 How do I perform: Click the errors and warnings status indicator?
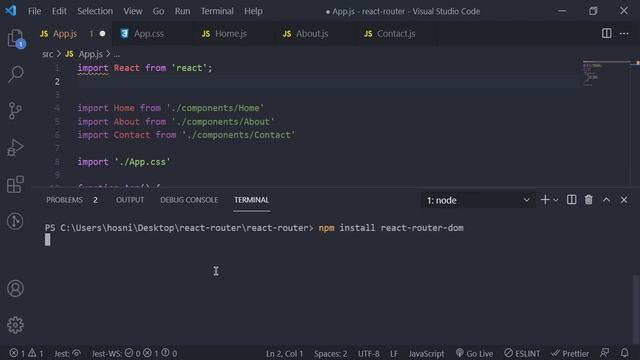point(26,353)
